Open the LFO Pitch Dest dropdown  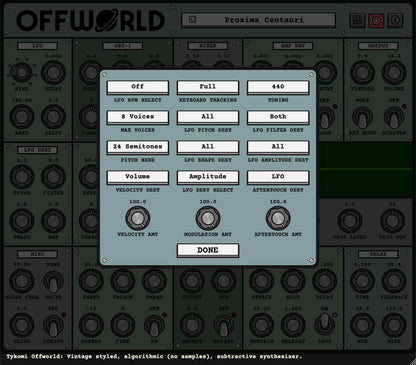[208, 117]
